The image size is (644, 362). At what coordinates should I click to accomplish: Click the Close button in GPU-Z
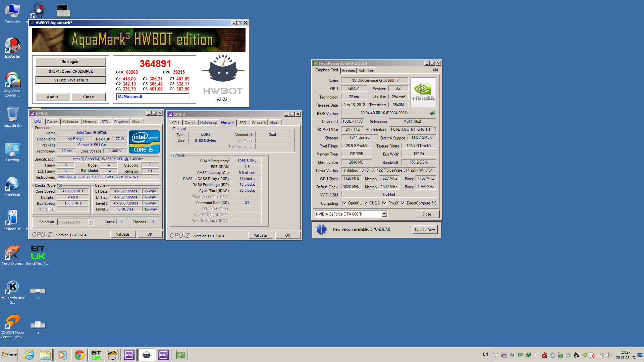click(427, 214)
